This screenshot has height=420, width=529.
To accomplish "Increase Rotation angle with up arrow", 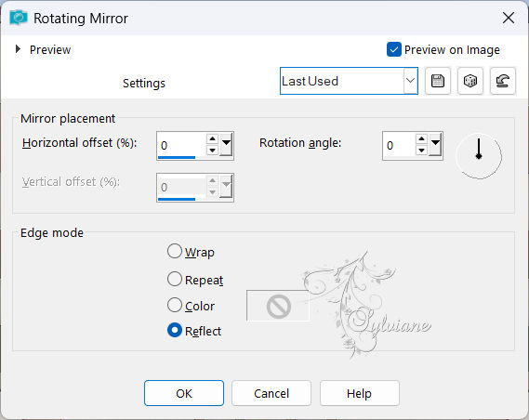I will (421, 139).
